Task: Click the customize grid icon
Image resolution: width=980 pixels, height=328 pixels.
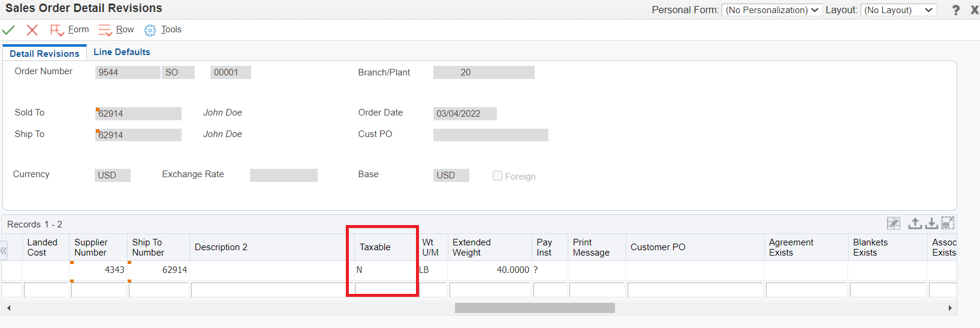Action: tap(894, 223)
